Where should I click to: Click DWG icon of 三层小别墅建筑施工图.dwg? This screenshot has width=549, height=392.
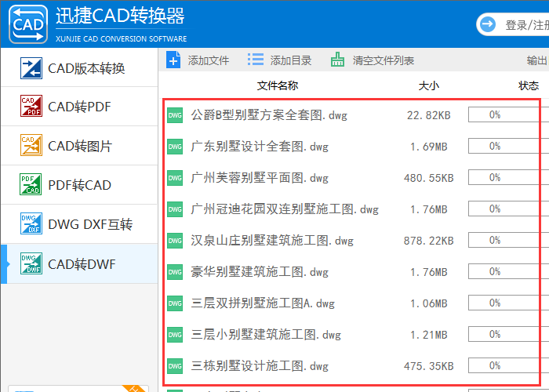[x=175, y=335]
